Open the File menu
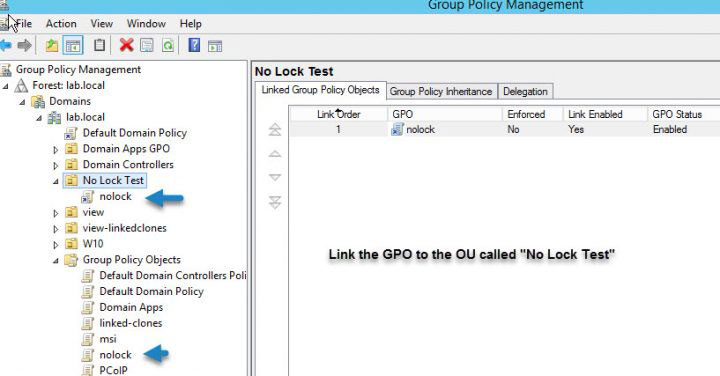This screenshot has height=376, width=720. point(24,23)
